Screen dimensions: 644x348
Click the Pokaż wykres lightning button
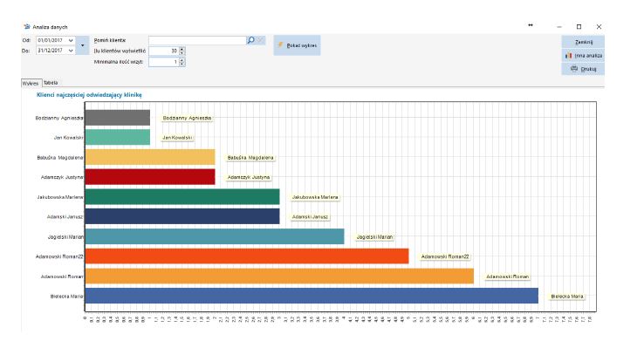[297, 45]
